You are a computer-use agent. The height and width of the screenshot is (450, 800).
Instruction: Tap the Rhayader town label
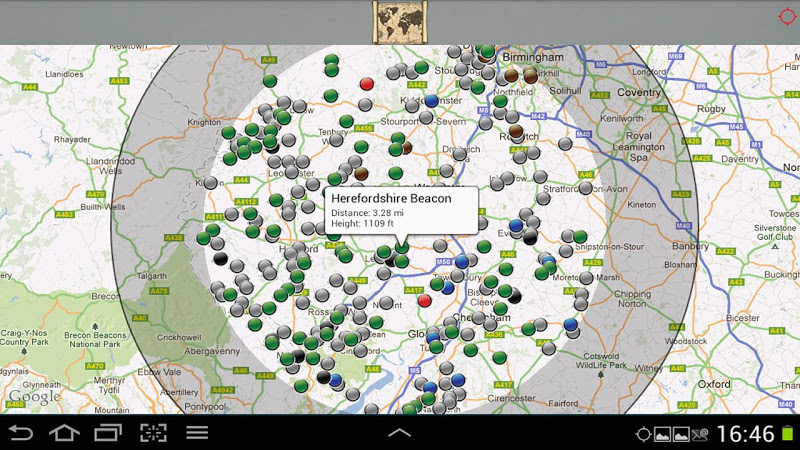click(x=72, y=139)
